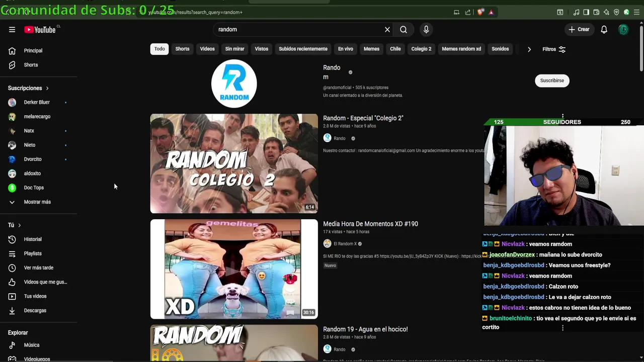
Task: Click the share page icon in address bar
Action: coord(468,12)
